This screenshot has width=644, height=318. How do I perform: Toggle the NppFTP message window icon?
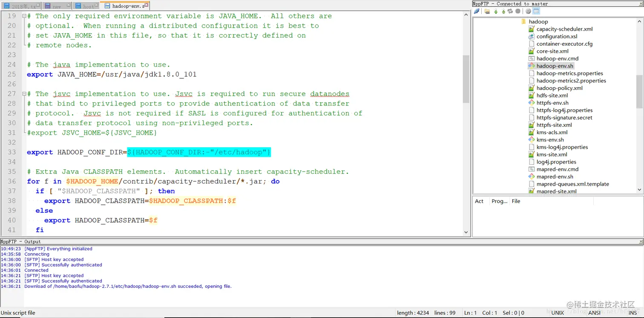coord(536,11)
